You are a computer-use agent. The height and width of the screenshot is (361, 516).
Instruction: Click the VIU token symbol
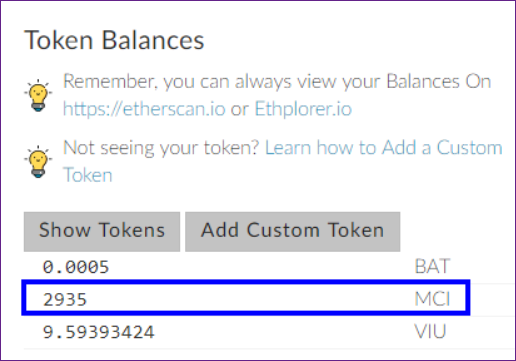[x=430, y=332]
